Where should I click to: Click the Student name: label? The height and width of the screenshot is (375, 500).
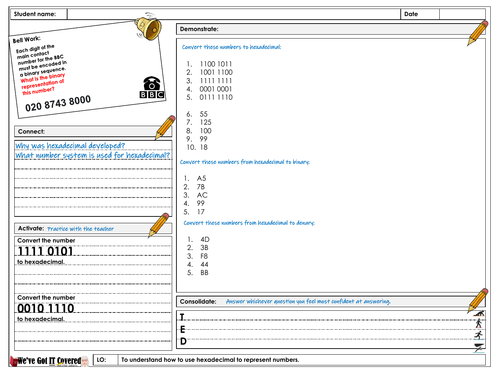[x=35, y=14]
